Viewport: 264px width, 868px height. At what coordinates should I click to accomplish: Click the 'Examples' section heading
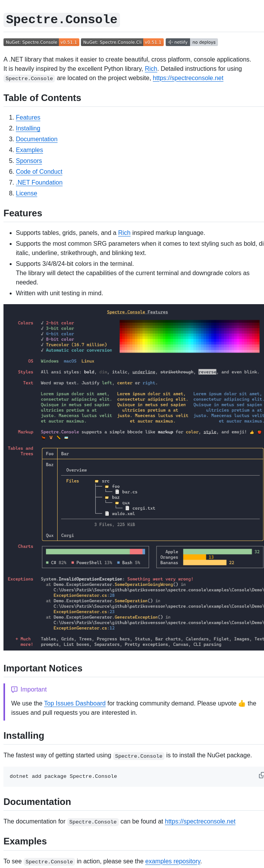(x=25, y=841)
